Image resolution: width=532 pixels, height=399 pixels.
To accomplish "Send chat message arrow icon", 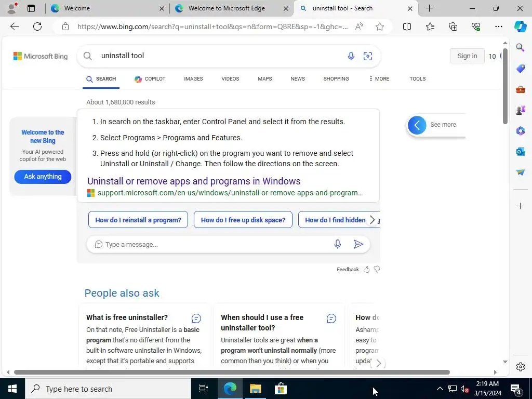I will point(358,244).
